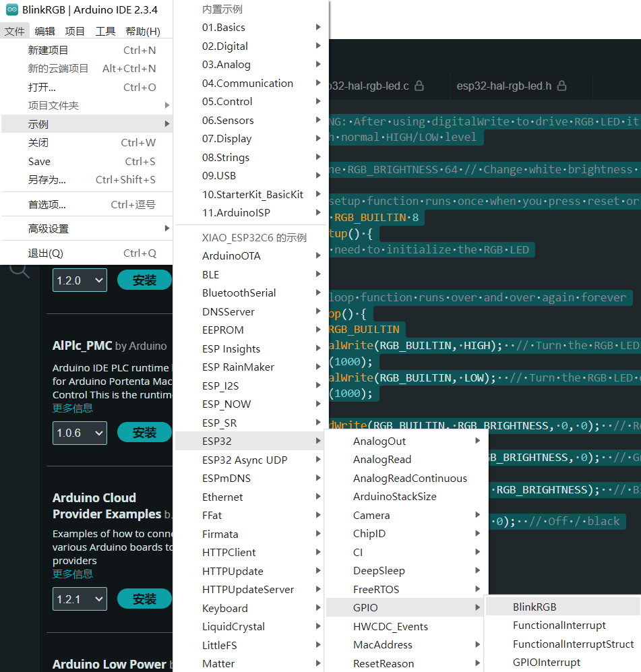This screenshot has height=672, width=641.
Task: Expand 高级设置 submenu
Action: tap(87, 229)
